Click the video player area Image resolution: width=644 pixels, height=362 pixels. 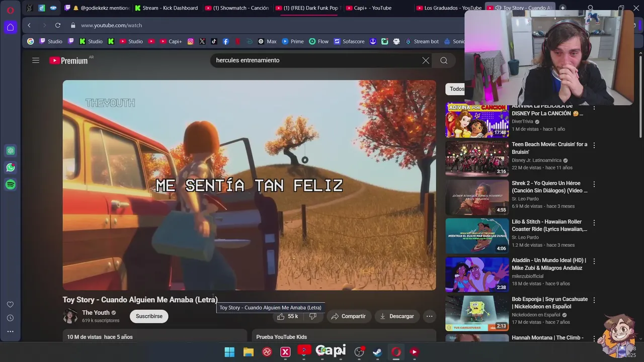[250, 185]
